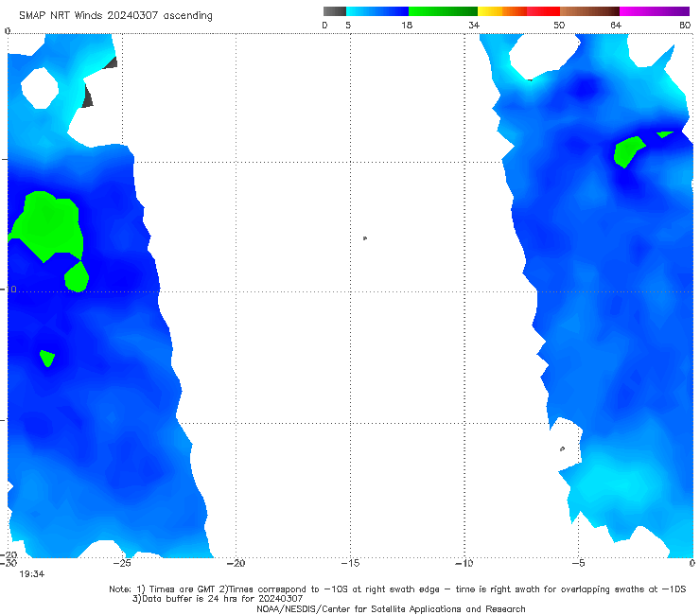Click the green wind patch in right swath

pos(629,151)
